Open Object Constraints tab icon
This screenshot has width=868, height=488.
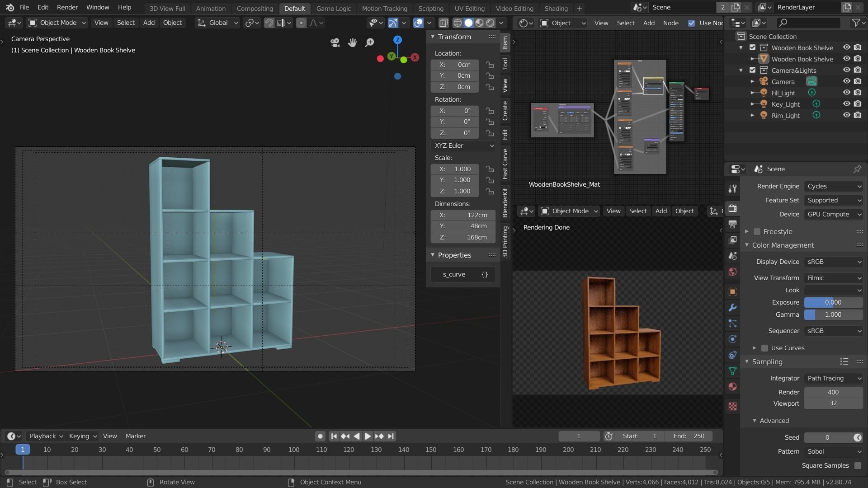[x=733, y=355]
